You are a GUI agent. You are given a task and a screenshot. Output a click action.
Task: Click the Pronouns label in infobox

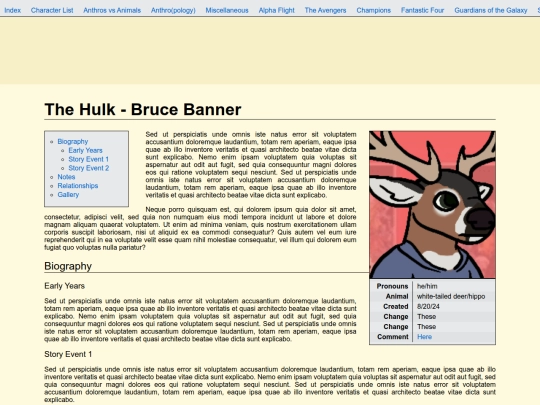tap(392, 286)
